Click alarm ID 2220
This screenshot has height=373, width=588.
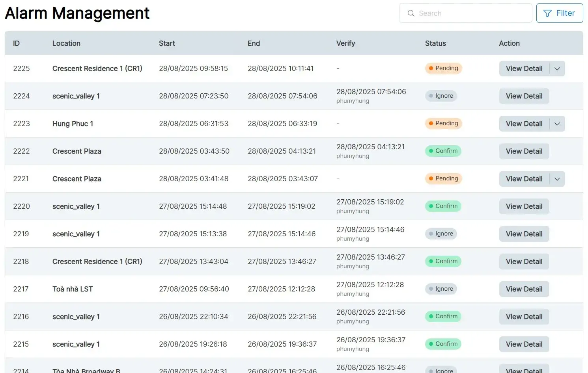click(x=21, y=206)
